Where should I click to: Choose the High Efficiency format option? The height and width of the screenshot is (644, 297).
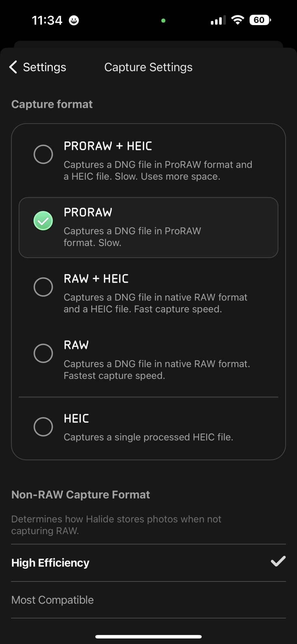(x=148, y=563)
